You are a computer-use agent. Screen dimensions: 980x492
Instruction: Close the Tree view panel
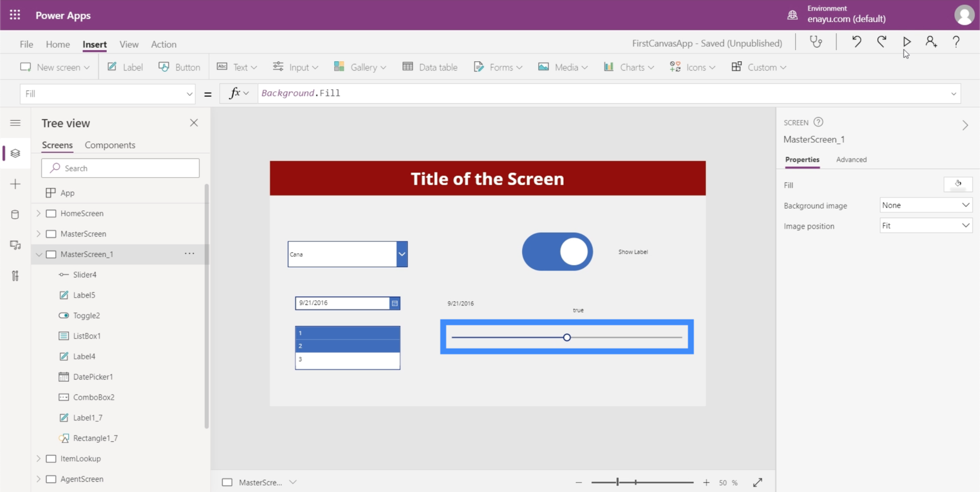click(x=194, y=123)
